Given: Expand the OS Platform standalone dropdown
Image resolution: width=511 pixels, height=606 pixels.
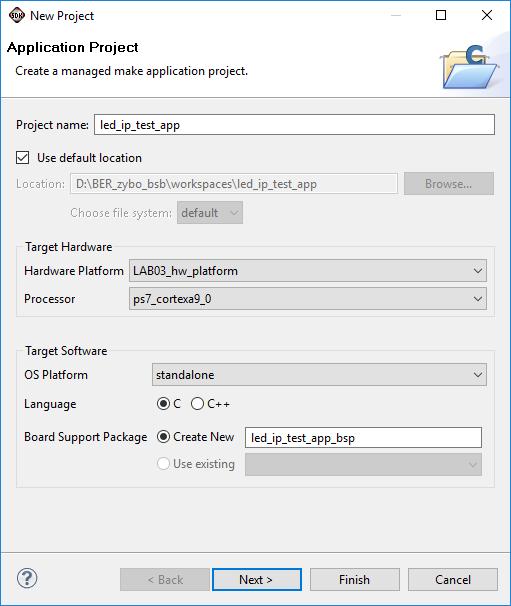Looking at the screenshot, I should [x=319, y=374].
